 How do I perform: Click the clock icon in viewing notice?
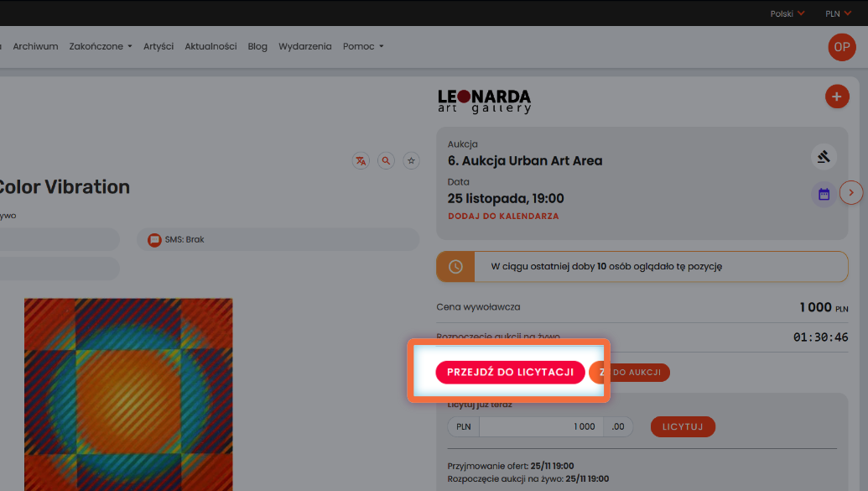455,267
